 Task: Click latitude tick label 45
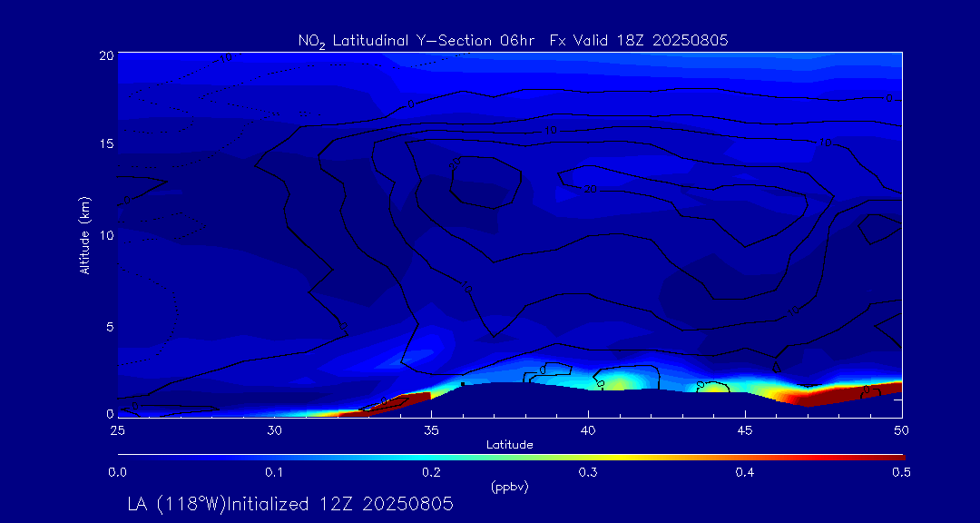pos(745,430)
